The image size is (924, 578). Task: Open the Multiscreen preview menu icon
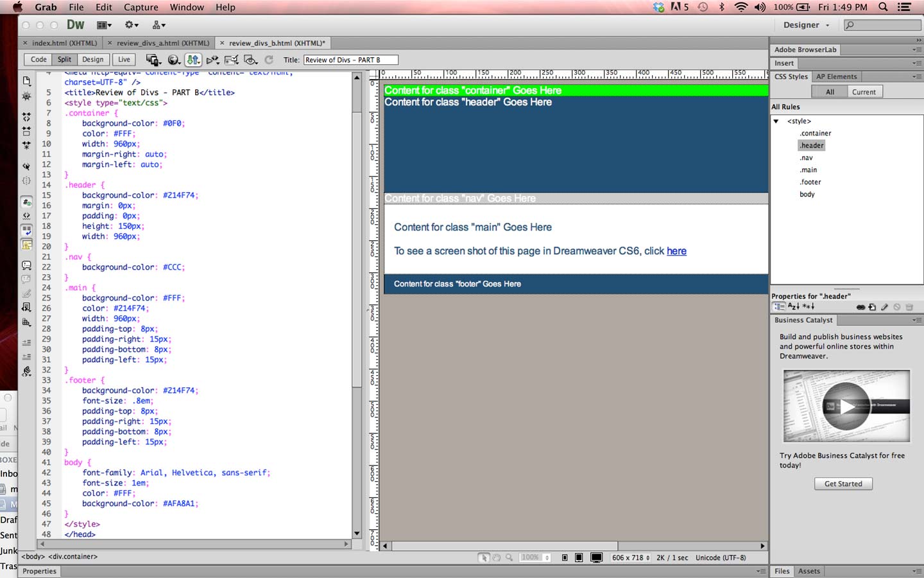click(x=153, y=60)
